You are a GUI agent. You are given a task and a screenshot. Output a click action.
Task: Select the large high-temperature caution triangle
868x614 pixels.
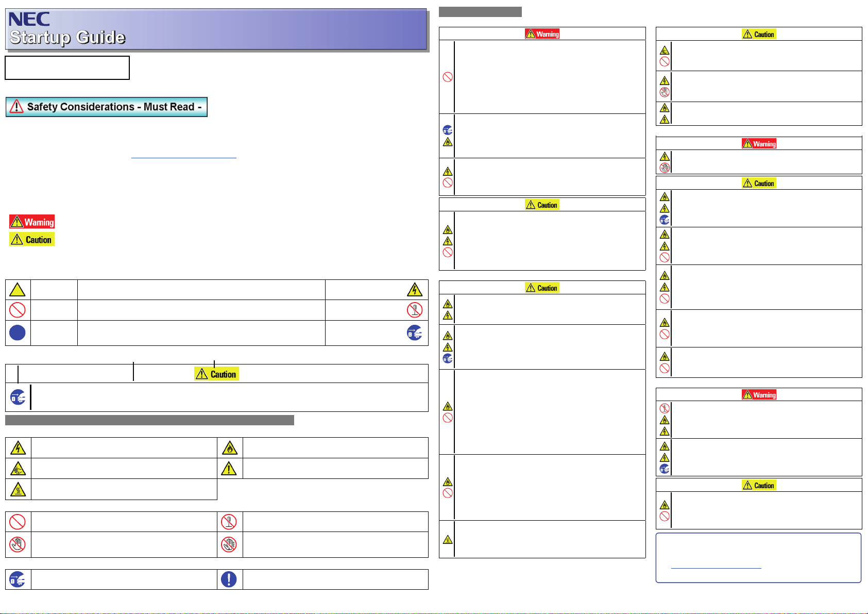(x=18, y=489)
